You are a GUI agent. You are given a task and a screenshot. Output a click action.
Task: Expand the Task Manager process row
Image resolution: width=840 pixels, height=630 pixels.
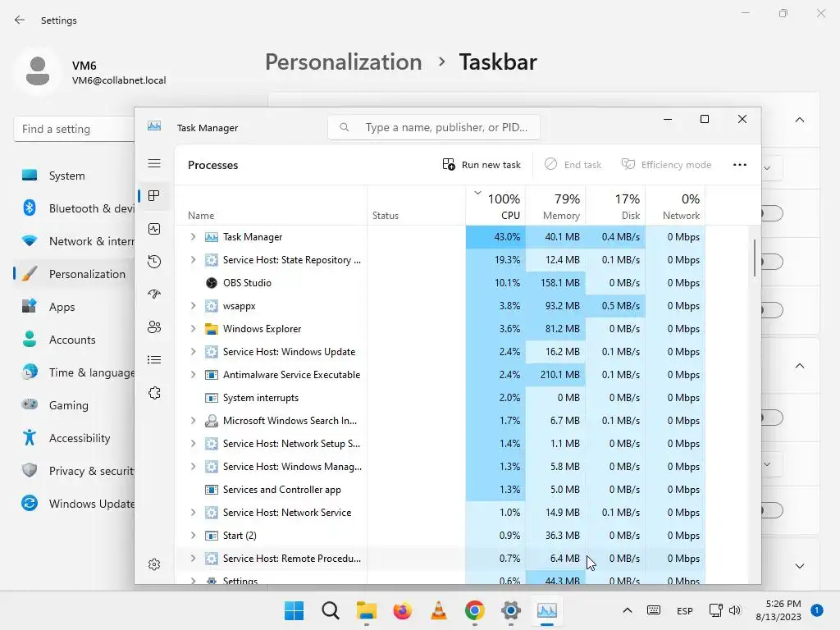(x=193, y=237)
